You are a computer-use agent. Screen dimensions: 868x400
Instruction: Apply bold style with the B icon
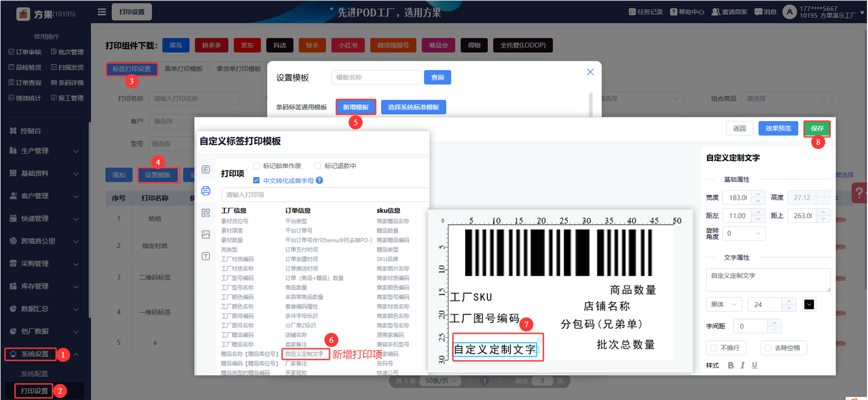click(x=731, y=365)
